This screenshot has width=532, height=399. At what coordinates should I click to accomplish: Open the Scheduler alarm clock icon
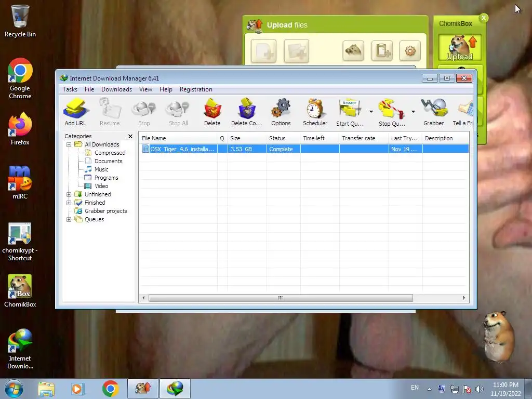315,112
